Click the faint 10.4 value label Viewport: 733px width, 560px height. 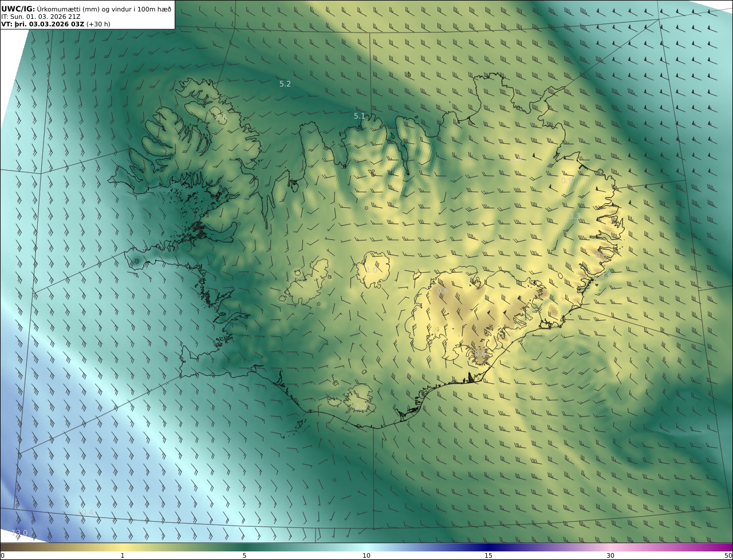[x=85, y=511]
